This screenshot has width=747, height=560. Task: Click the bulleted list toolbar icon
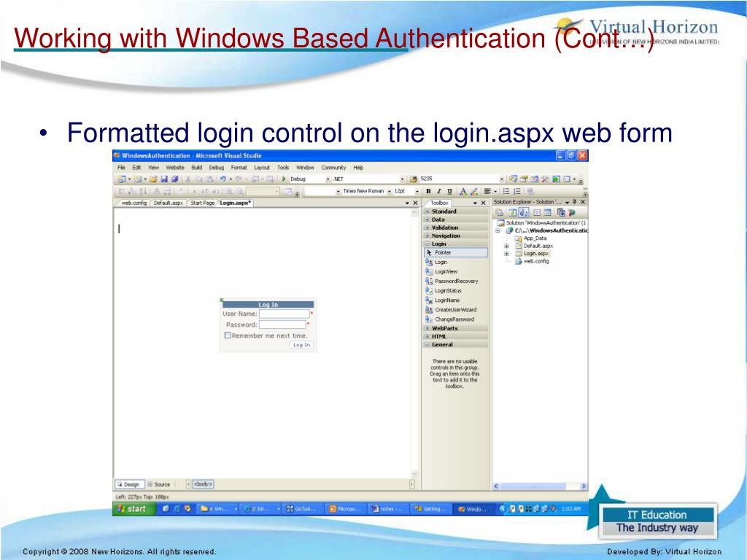point(506,192)
